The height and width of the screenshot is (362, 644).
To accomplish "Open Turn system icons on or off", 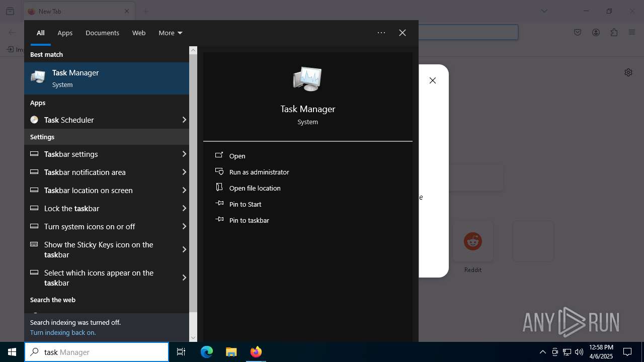I will (x=101, y=226).
